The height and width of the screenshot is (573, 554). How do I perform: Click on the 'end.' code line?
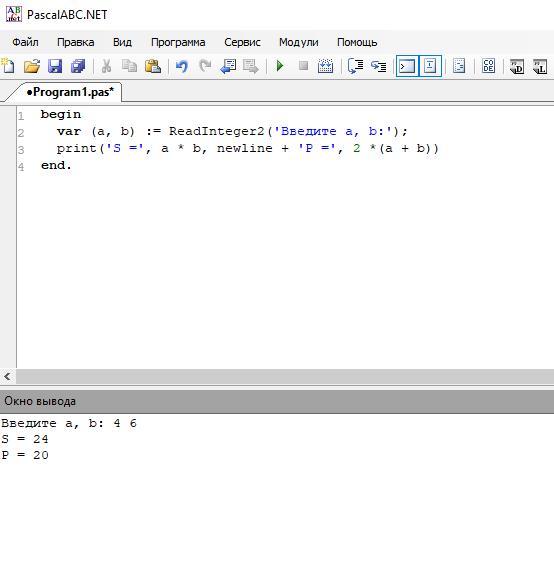pos(56,166)
